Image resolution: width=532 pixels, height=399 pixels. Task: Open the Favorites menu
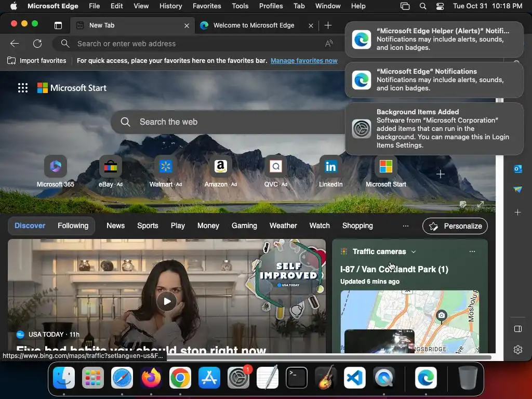[207, 6]
